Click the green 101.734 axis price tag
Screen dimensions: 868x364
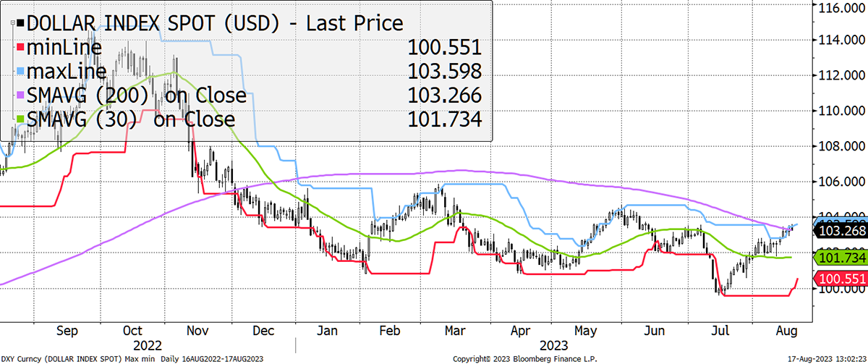[841, 257]
